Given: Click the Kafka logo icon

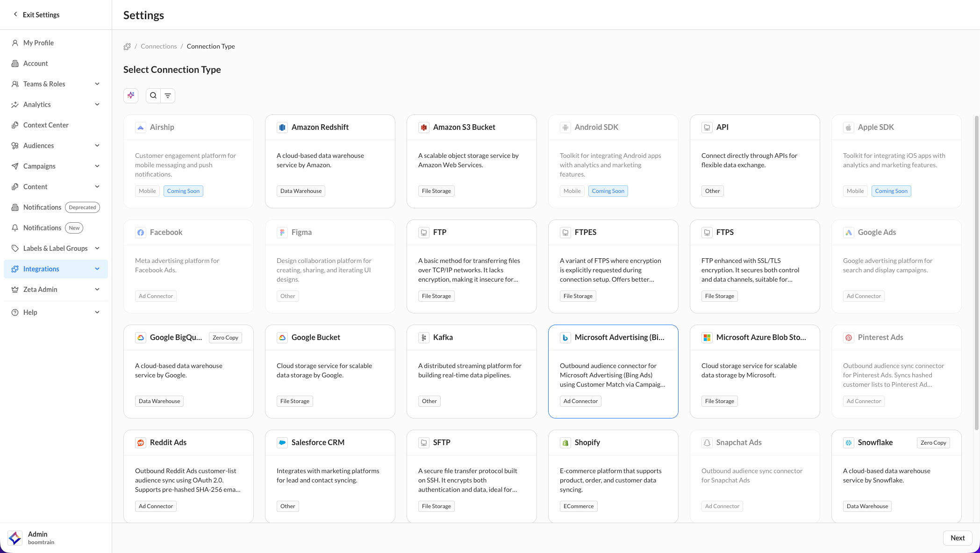Looking at the screenshot, I should point(424,338).
